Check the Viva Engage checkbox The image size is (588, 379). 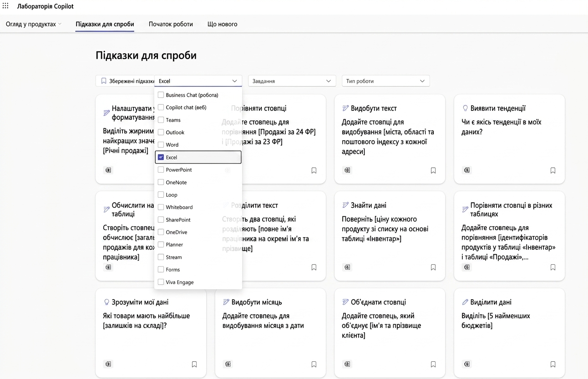coord(161,282)
